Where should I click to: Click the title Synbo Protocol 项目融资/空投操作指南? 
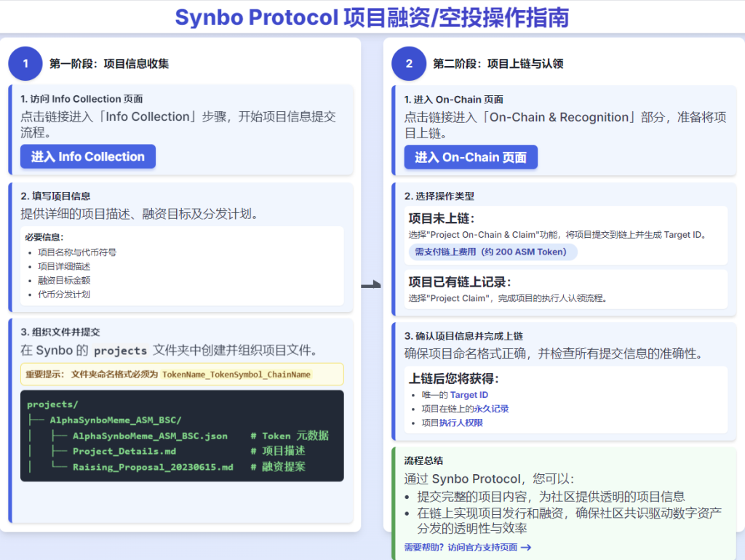click(x=372, y=17)
